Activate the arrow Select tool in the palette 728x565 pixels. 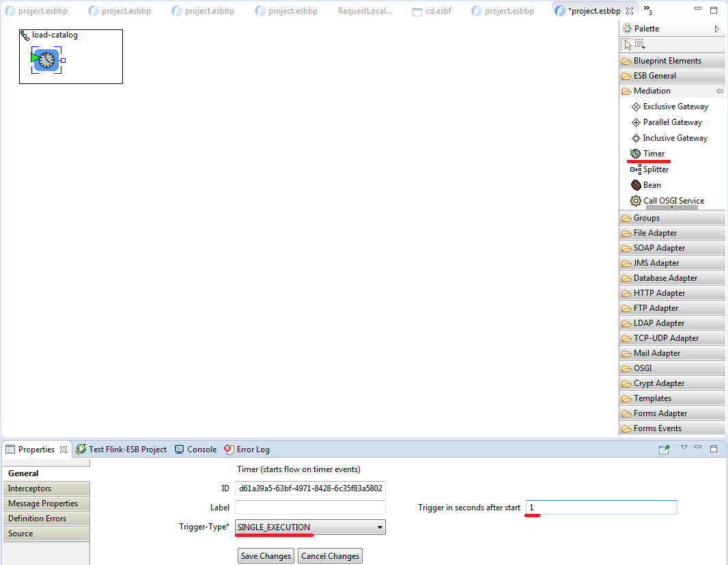628,44
